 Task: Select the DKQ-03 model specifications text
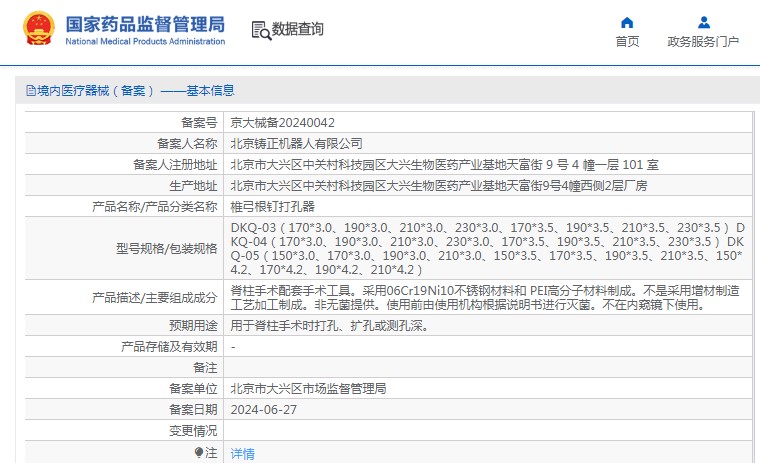[487, 249]
